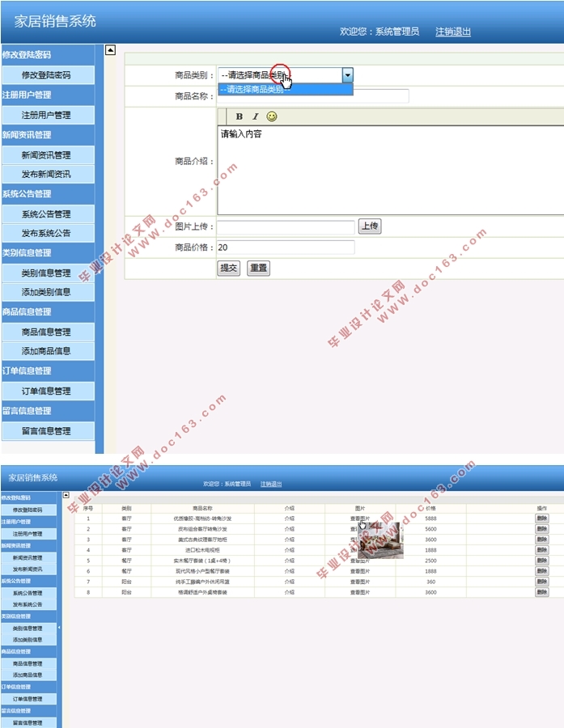The width and height of the screenshot is (564, 728).
Task: Toggle bold in the product description editor
Action: [x=240, y=116]
